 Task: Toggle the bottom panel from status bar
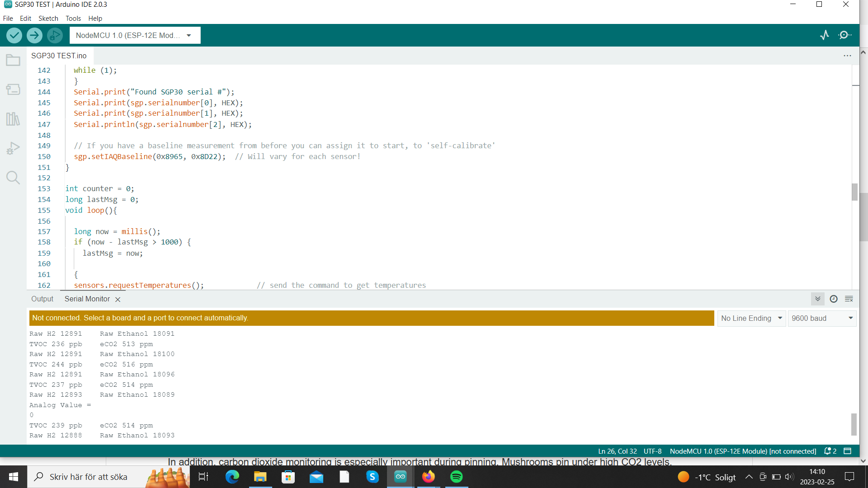tap(848, 451)
